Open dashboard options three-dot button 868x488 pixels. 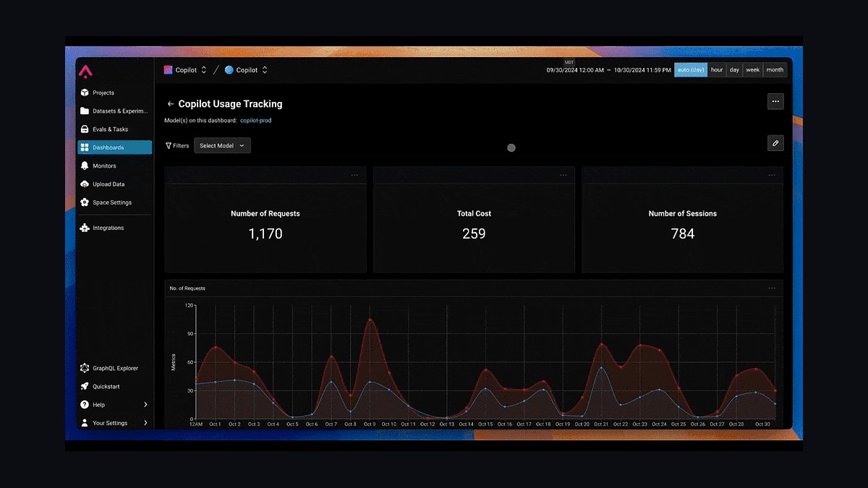[x=775, y=101]
